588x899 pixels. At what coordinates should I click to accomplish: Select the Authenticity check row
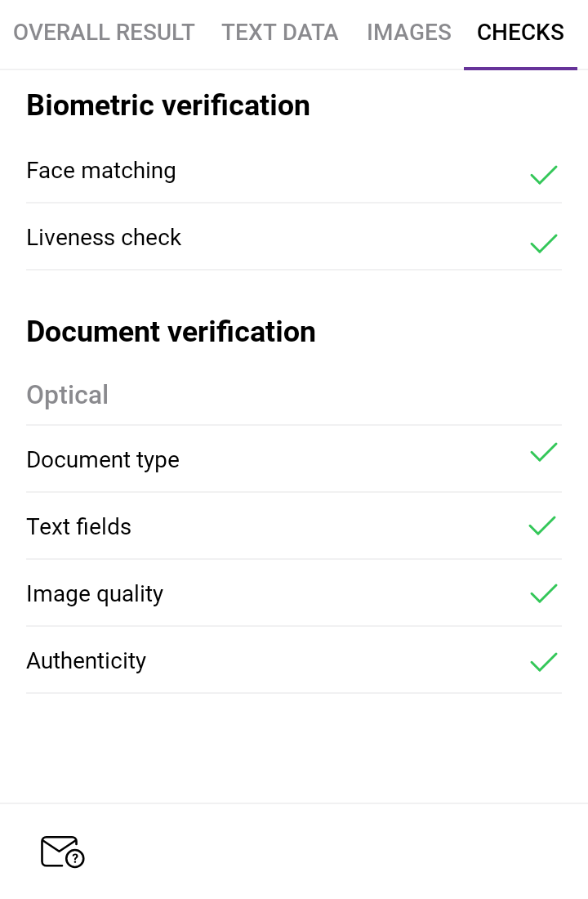(87, 661)
